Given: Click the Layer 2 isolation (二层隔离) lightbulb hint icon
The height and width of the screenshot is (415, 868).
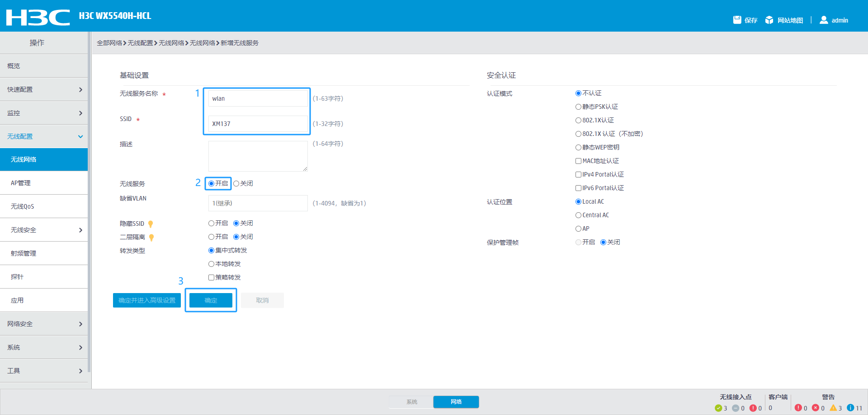Looking at the screenshot, I should coord(151,238).
